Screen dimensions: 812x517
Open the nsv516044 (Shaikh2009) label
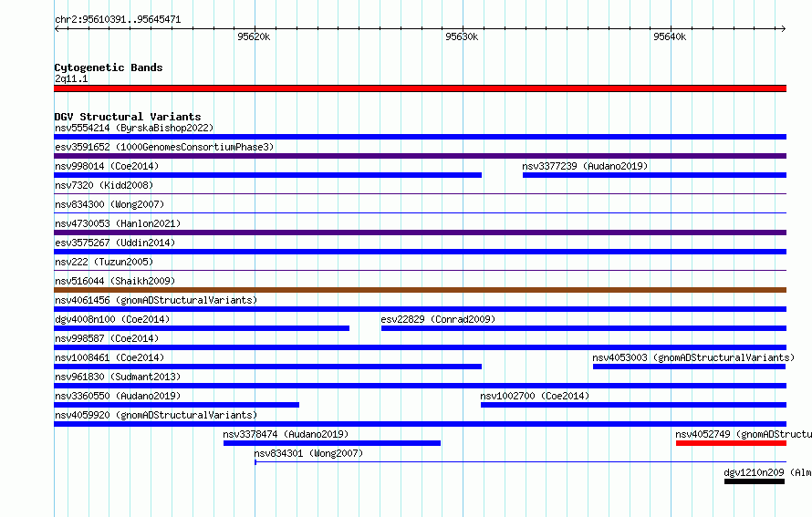115,281
